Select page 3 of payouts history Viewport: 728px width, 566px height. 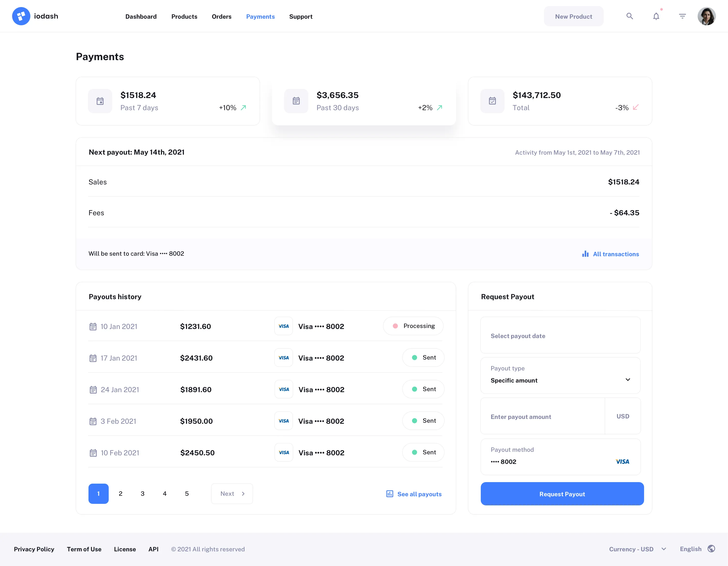click(x=142, y=493)
